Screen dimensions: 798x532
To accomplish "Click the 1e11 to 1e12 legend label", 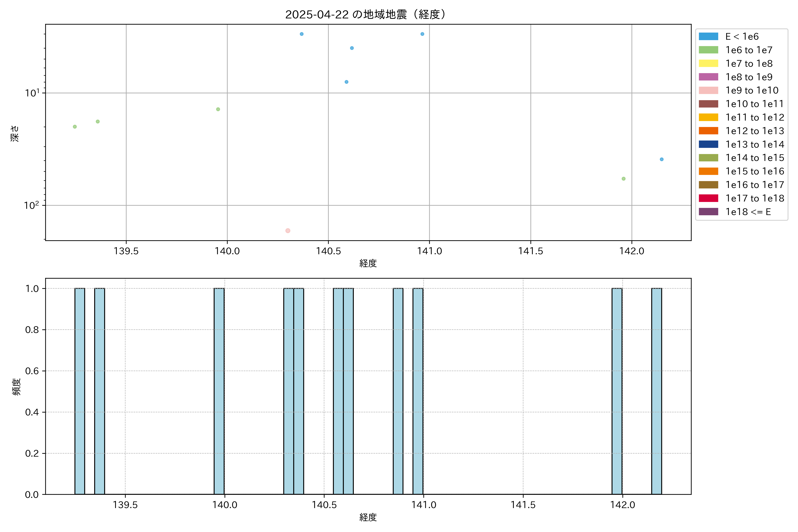I will coord(755,117).
